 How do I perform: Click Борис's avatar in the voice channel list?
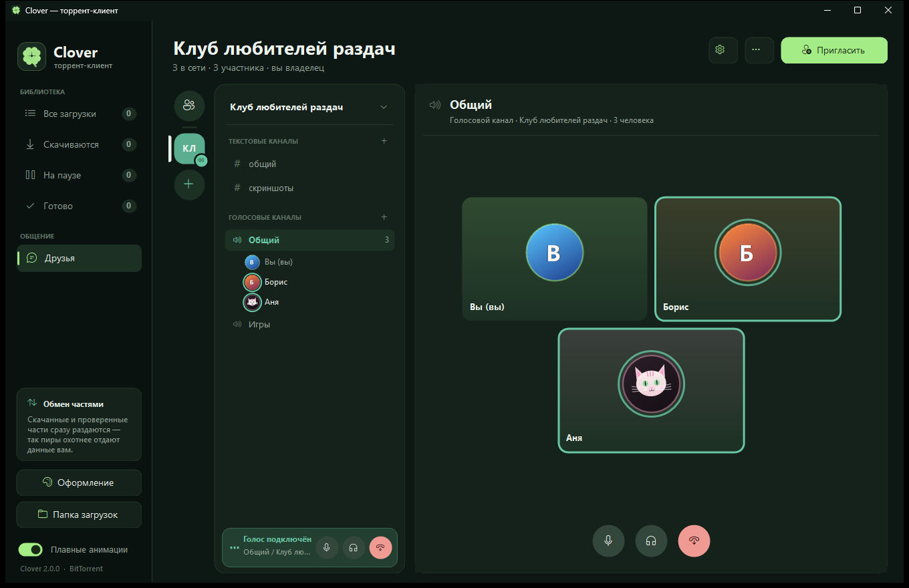[252, 282]
